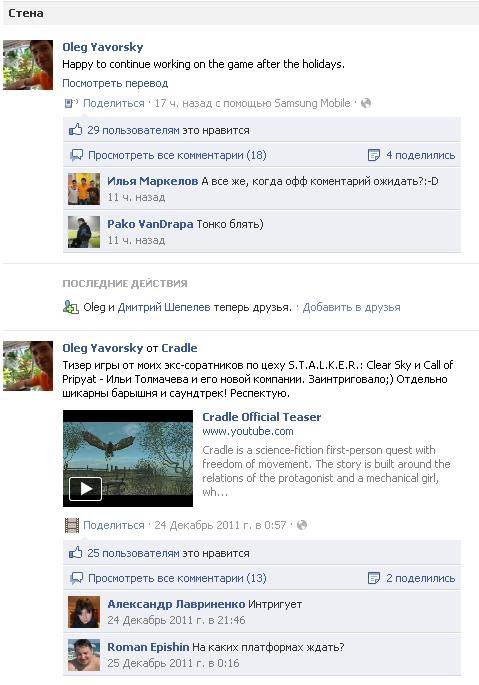Open Посмотреть перевод translation link
The width and height of the screenshot is (479, 685).
(x=115, y=83)
